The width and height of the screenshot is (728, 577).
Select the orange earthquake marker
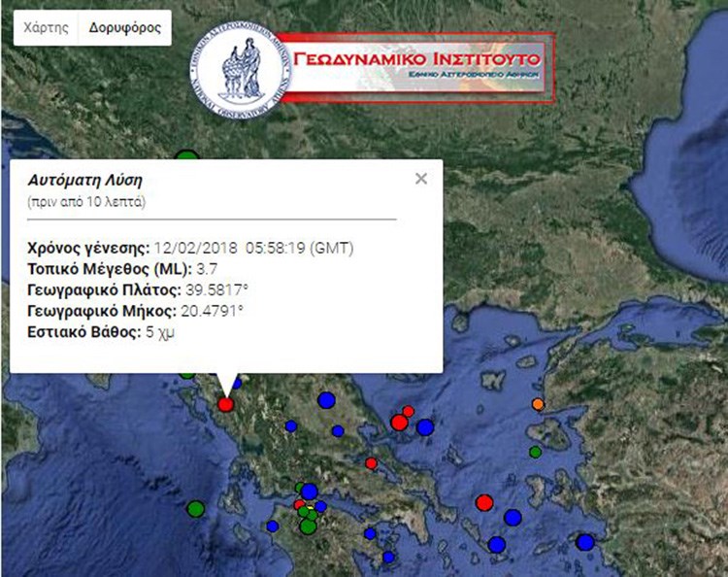click(538, 404)
